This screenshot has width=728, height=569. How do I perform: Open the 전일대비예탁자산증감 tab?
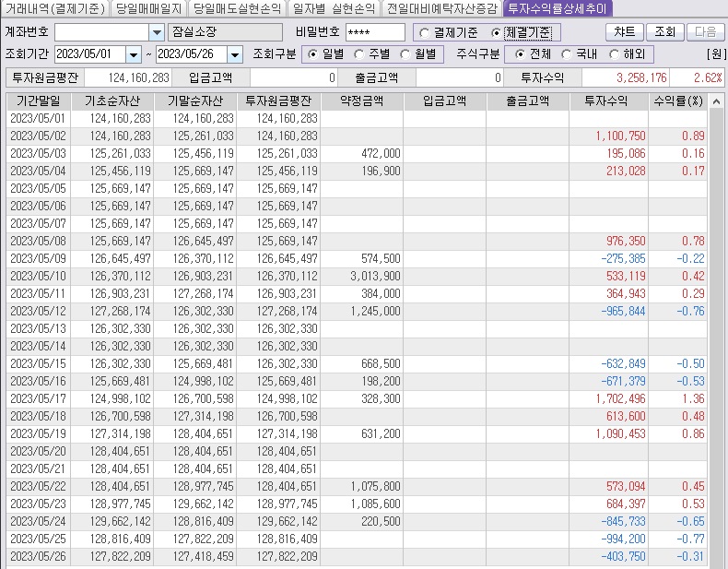[x=441, y=8]
